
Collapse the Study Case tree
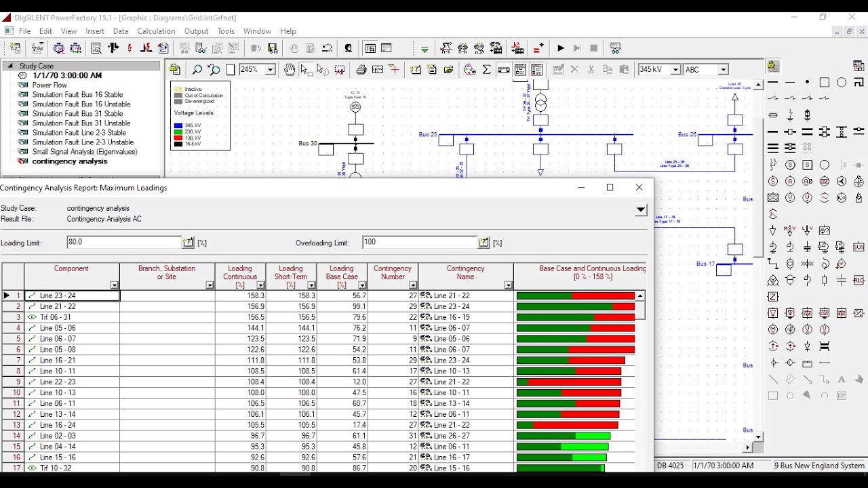click(x=10, y=66)
